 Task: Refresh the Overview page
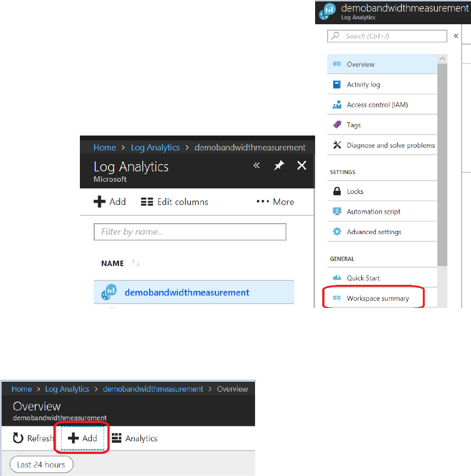pos(34,438)
